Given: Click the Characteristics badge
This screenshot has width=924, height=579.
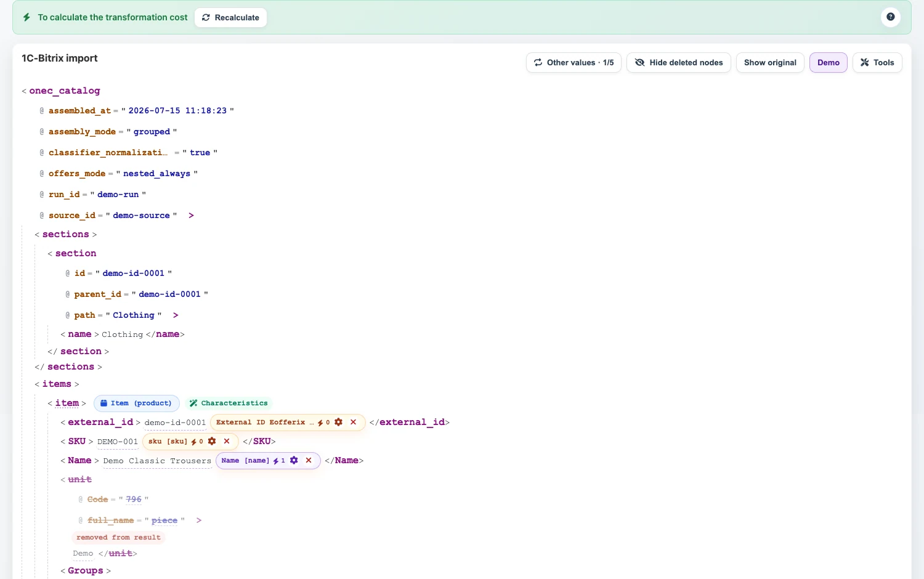Looking at the screenshot, I should click(229, 403).
